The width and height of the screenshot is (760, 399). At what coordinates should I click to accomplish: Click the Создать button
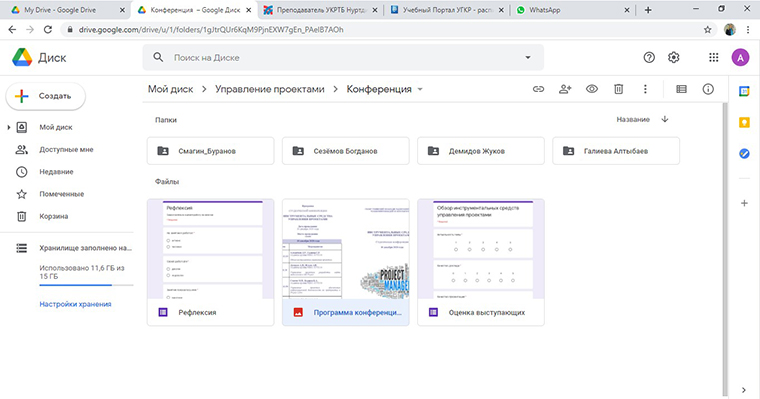[x=46, y=96]
